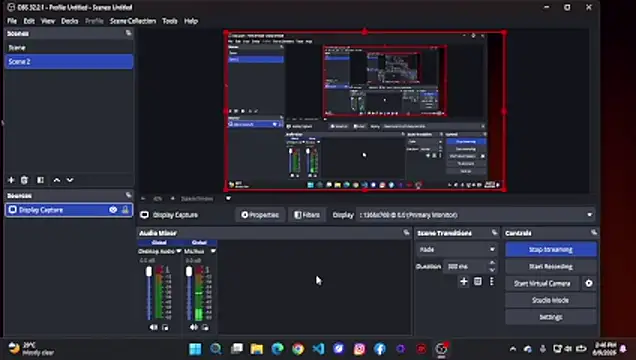Toggle lock on Display Capture source
Screen dimensions: 636x360
pos(125,210)
